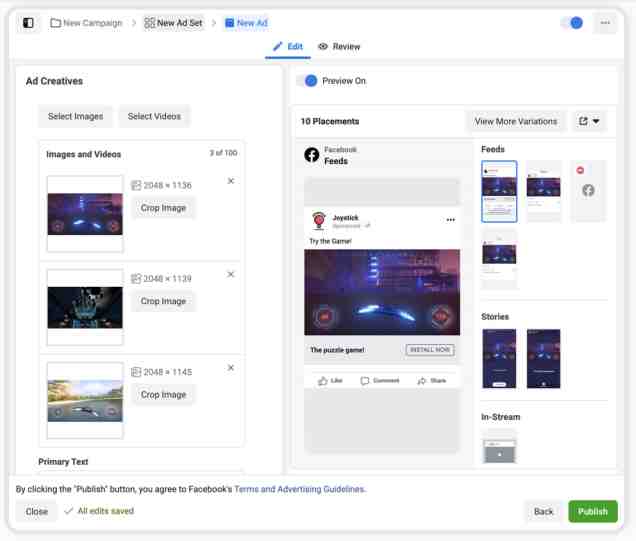Click the Back button

point(544,511)
